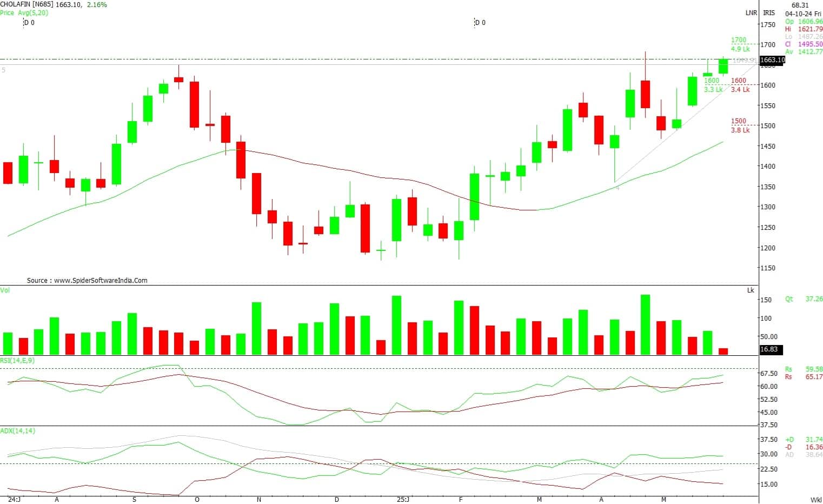
Task: Click the IRIS label near price axis
Action: (x=768, y=13)
